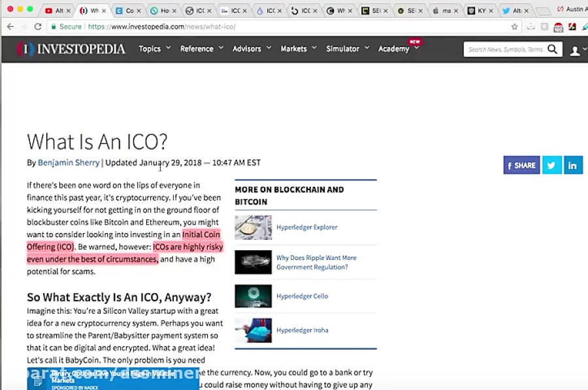Open the Hyperledger Iroha article link
The image size is (588, 390).
(302, 331)
